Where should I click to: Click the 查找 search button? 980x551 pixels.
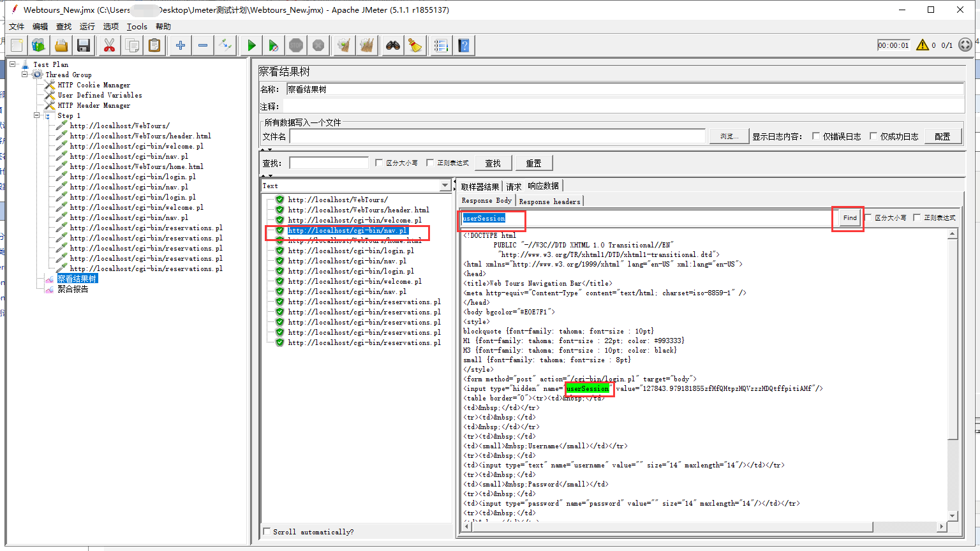(x=493, y=163)
